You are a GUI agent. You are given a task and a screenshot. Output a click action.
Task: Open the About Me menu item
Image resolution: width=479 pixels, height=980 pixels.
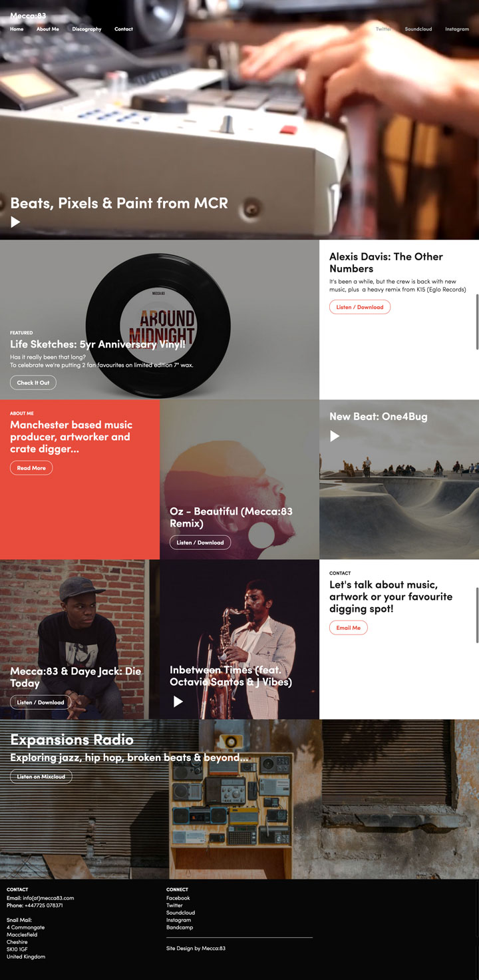(x=48, y=29)
